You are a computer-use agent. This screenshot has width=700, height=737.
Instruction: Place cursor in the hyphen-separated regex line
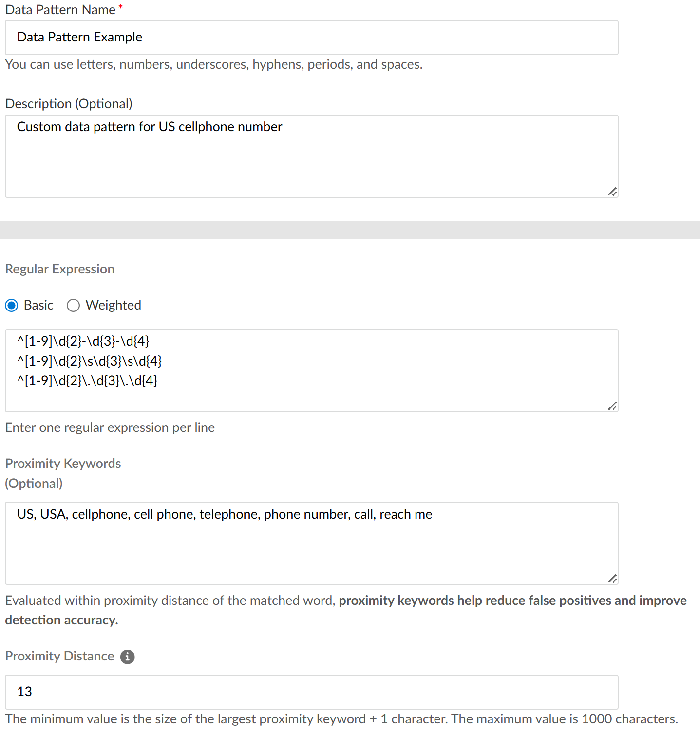point(83,341)
